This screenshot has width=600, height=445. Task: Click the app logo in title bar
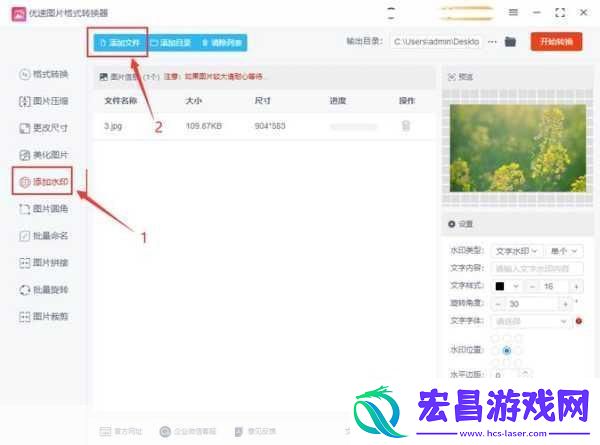pos(18,14)
